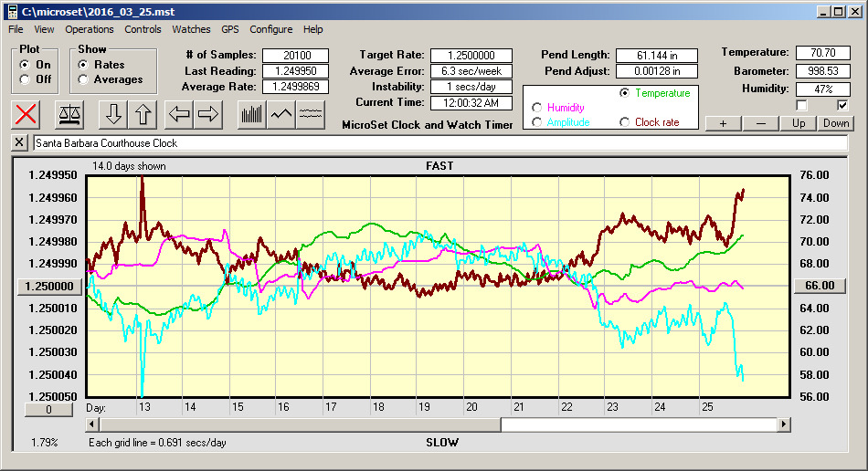Turn Plot off with the Off radio
Image resolution: width=868 pixels, height=471 pixels.
pos(24,79)
